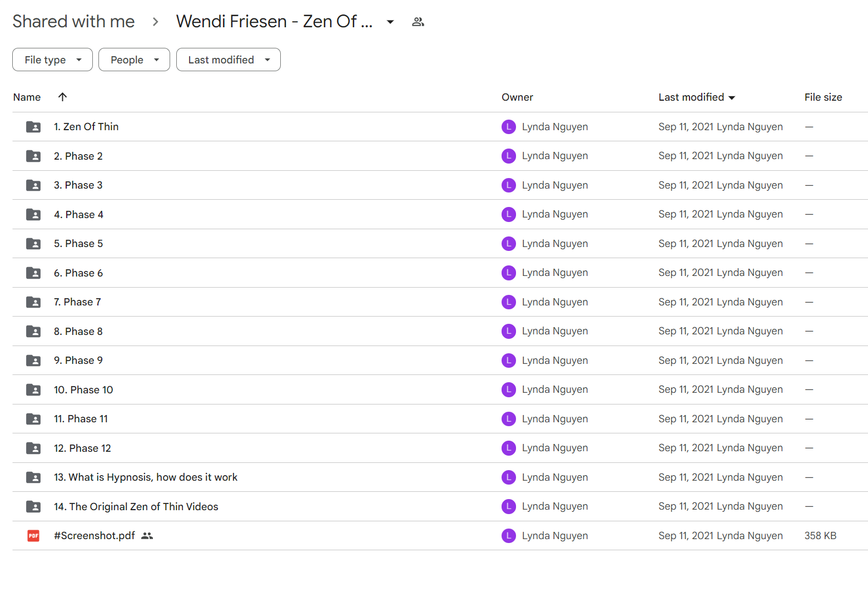This screenshot has width=868, height=602.
Task: Select 13. What is Hypnosis, how does it work
Action: coord(146,477)
